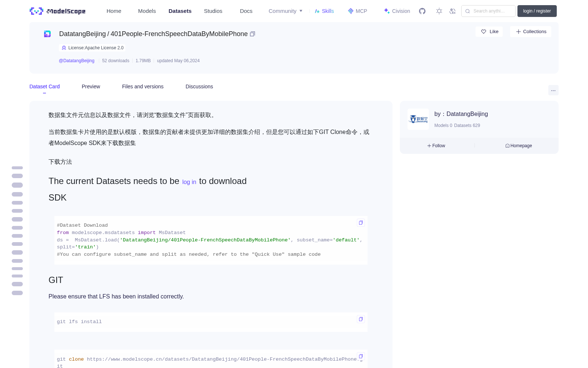This screenshot has width=588, height=368.
Task: Open the Civision page
Action: coord(397,11)
